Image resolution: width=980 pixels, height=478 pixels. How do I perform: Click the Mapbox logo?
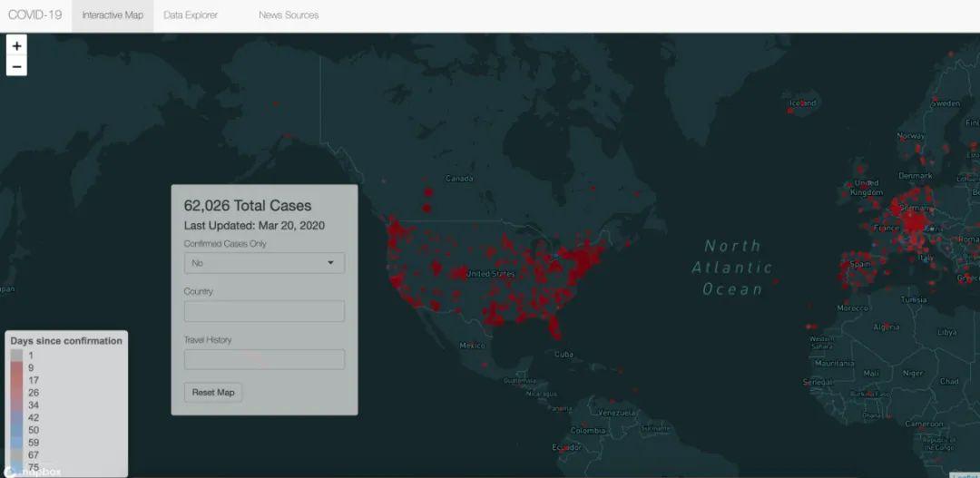[33, 472]
